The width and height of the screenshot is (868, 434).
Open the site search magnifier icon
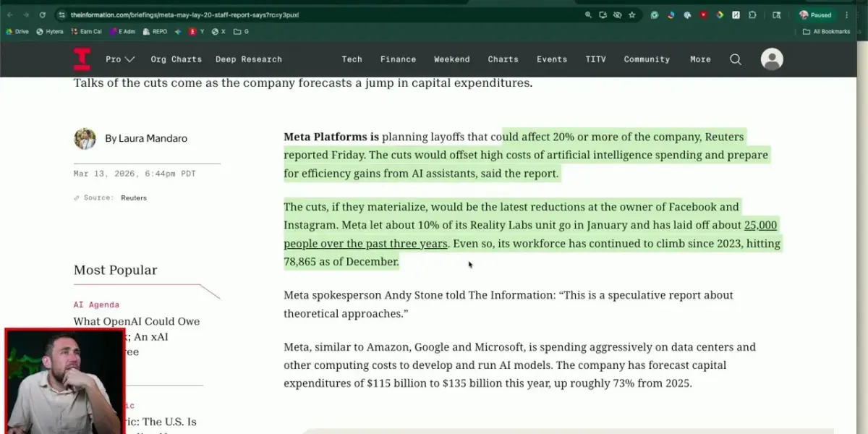[735, 59]
